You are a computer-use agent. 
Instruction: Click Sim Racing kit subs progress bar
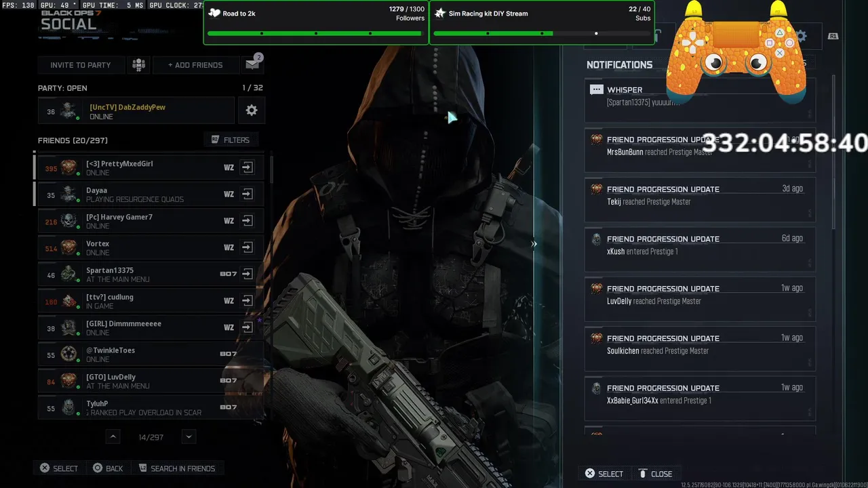tap(542, 33)
